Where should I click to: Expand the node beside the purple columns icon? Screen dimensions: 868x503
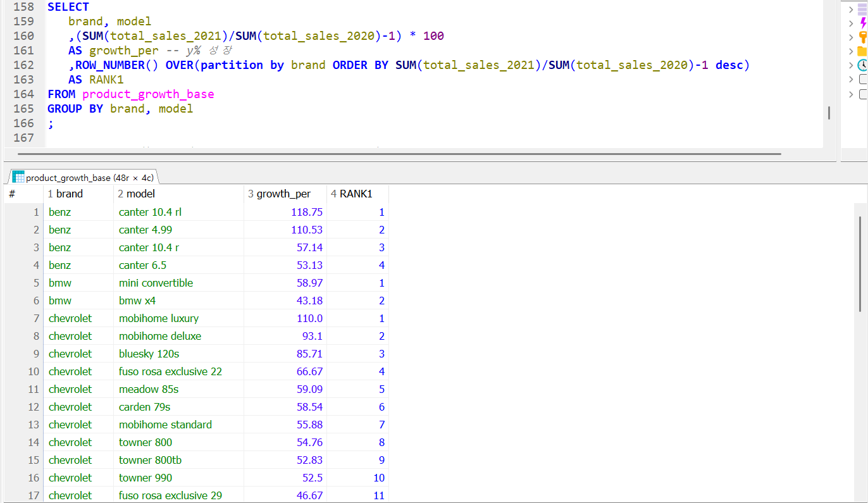click(x=851, y=9)
